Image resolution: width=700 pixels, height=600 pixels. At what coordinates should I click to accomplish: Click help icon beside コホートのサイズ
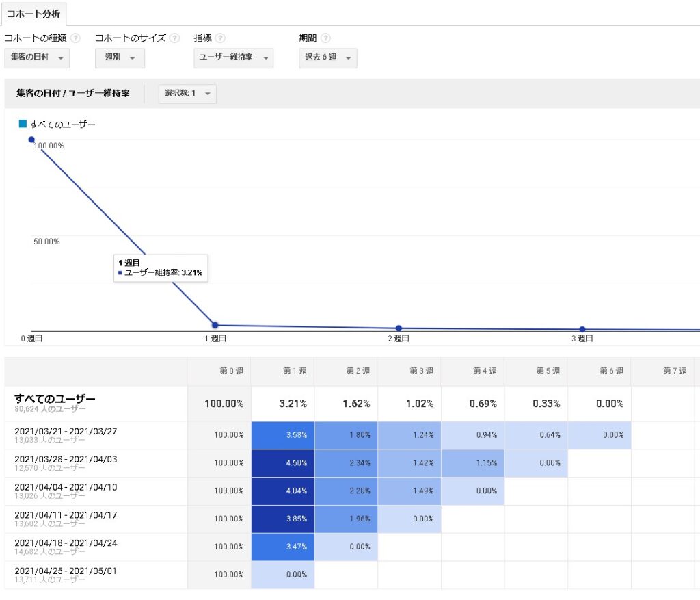(175, 38)
